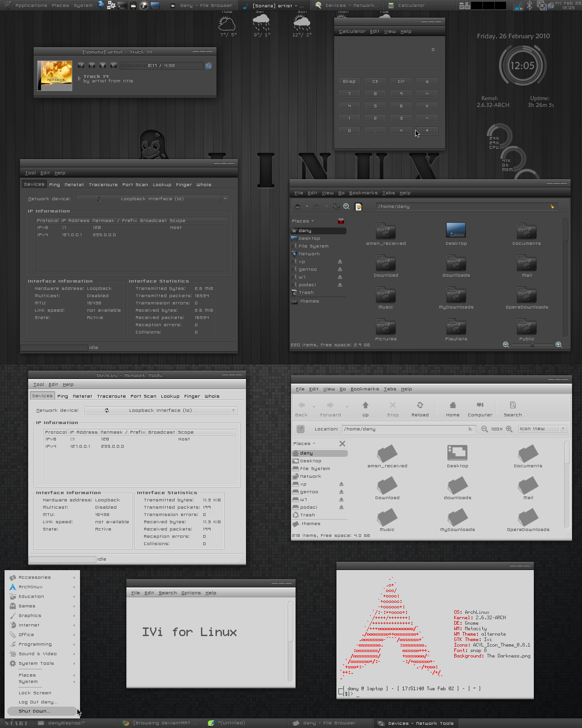Screen dimensions: 582x728
Task: Click the /home/dany location field in light browser
Action: pos(408,429)
